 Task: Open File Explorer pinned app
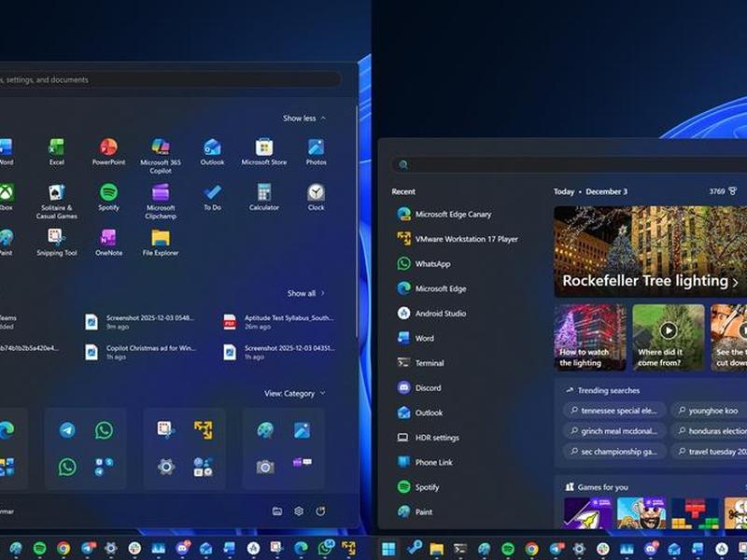click(x=161, y=243)
